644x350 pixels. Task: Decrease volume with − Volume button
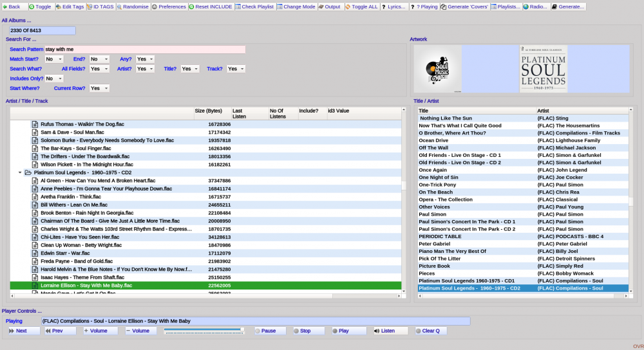(x=140, y=331)
